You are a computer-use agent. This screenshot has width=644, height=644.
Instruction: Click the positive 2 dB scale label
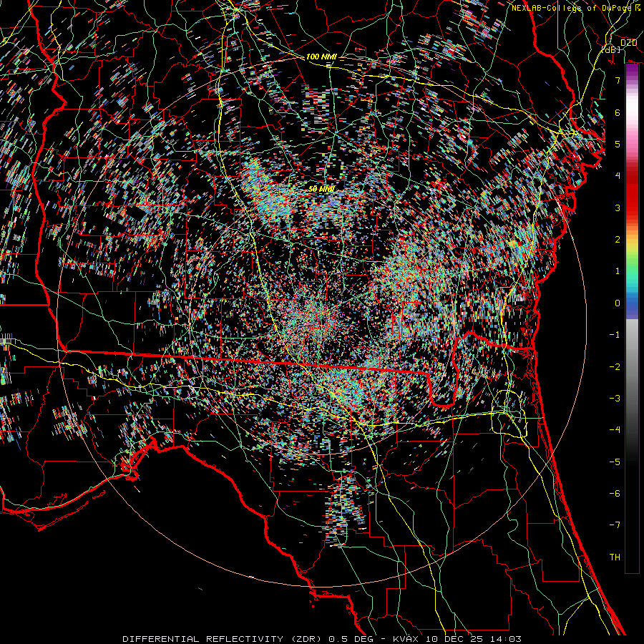point(618,240)
